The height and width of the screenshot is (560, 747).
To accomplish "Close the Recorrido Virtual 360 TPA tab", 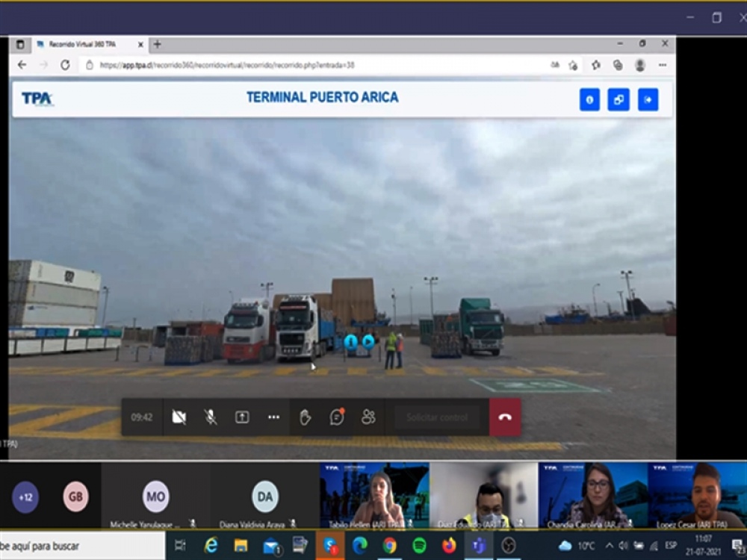I will [x=140, y=44].
